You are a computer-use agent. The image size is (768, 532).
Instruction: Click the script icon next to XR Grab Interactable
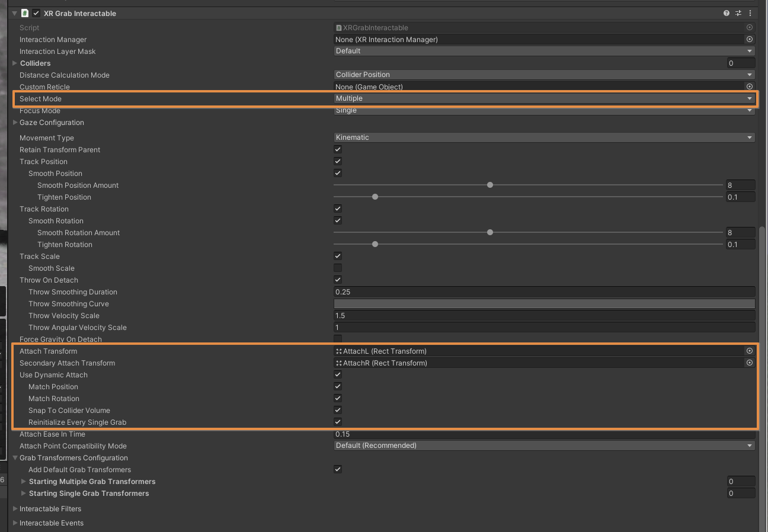click(x=25, y=13)
